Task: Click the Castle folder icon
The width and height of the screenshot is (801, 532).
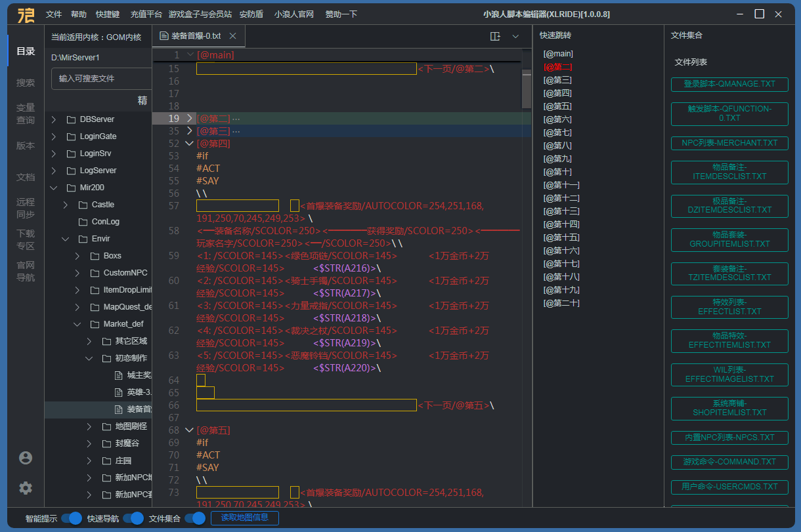Action: tap(83, 205)
